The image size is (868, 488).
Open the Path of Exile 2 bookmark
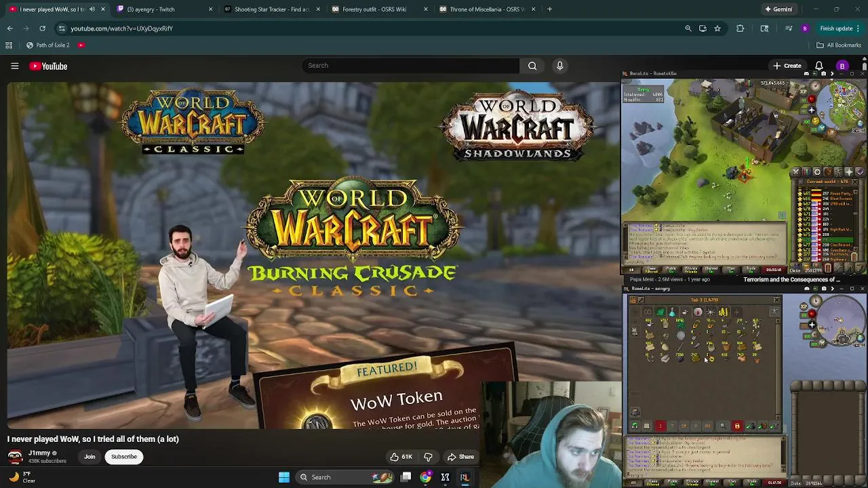click(47, 45)
